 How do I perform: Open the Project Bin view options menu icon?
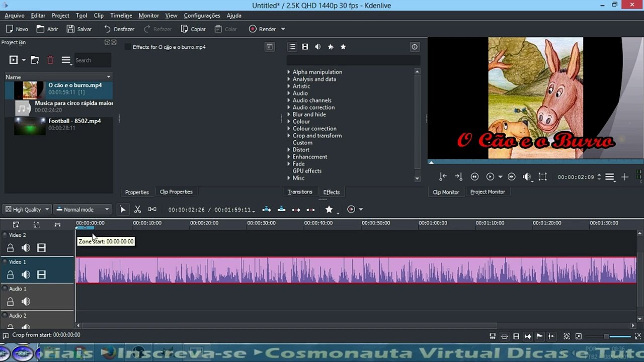coord(66,60)
